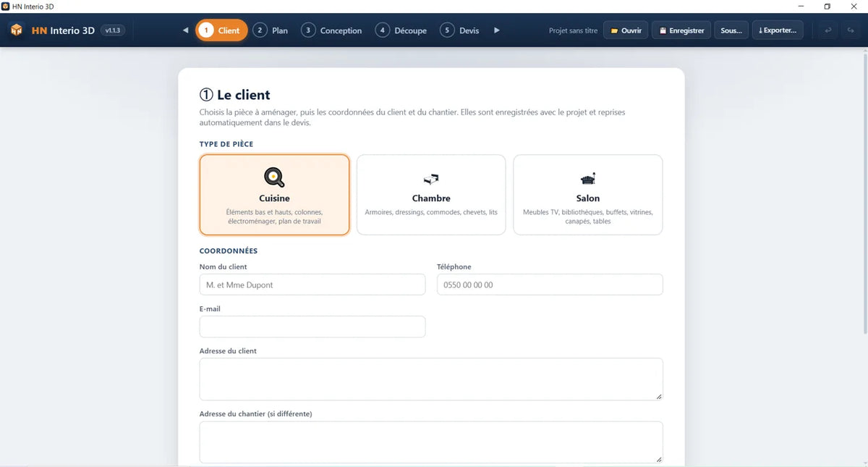The height and width of the screenshot is (467, 868).
Task: Open the Exporter... menu
Action: pos(778,30)
